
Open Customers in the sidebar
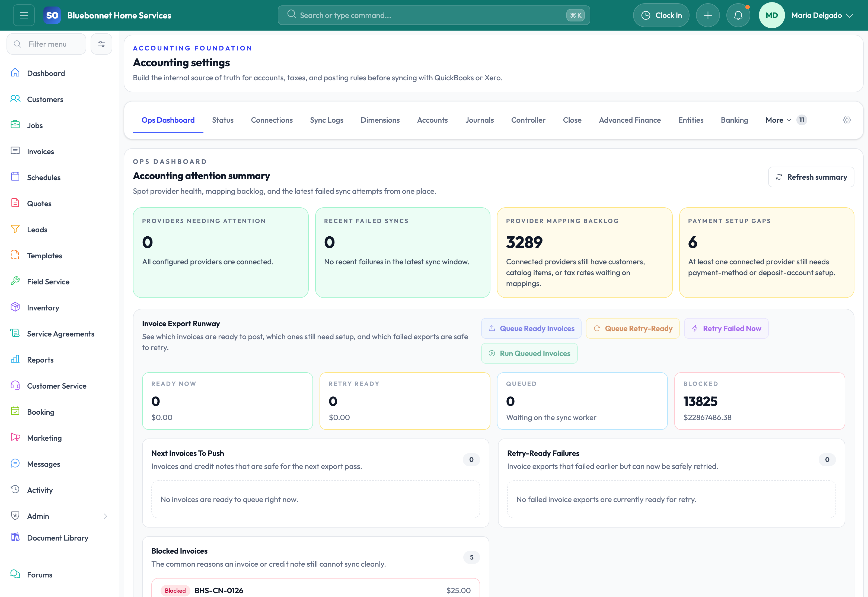point(45,100)
